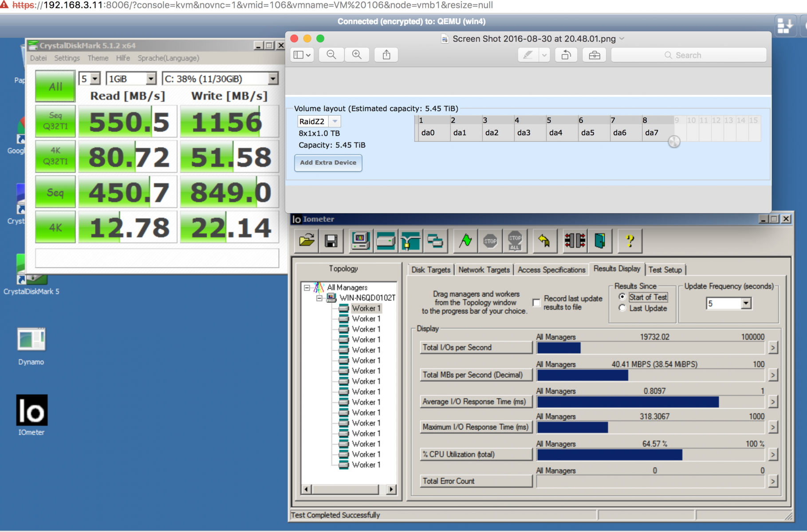
Task: Switch to the Disk Targets tab
Action: coord(430,270)
